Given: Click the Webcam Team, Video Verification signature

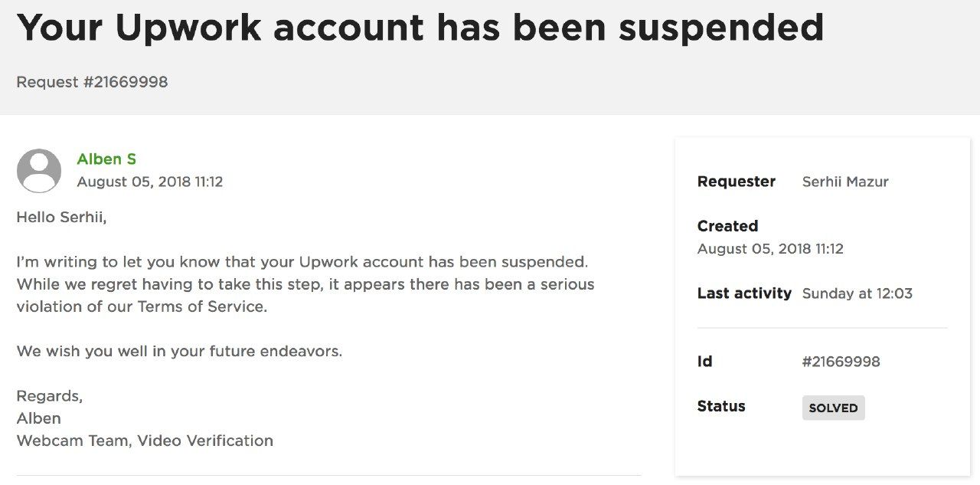Looking at the screenshot, I should click(145, 441).
